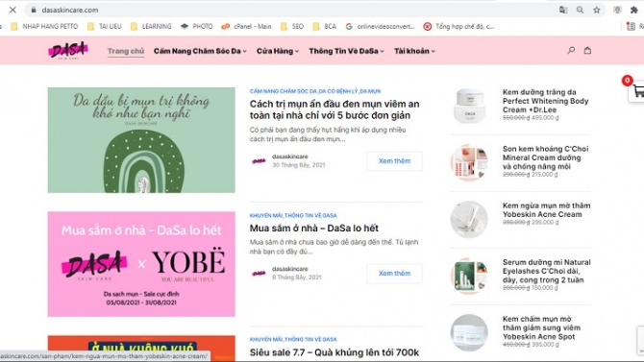Screen dimensions: 644x362
Task: Open article Cách trị mụn ẩn đầu đen title
Action: [x=334, y=109]
